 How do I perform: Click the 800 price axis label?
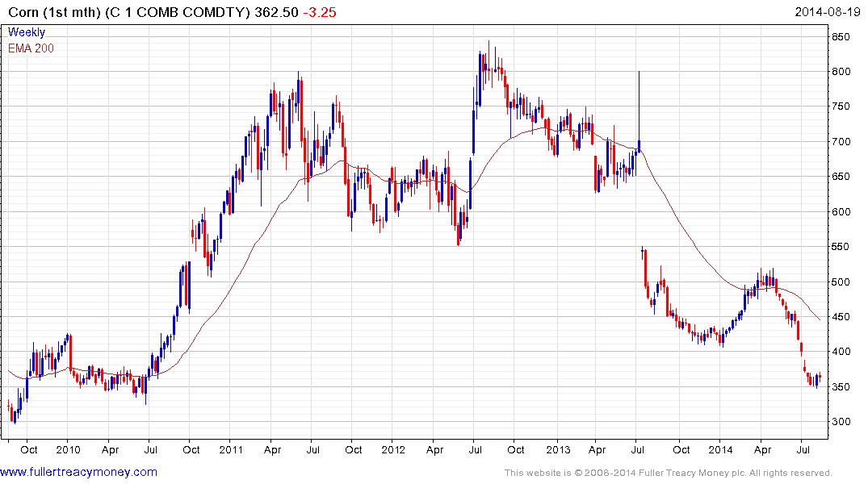pyautogui.click(x=841, y=71)
